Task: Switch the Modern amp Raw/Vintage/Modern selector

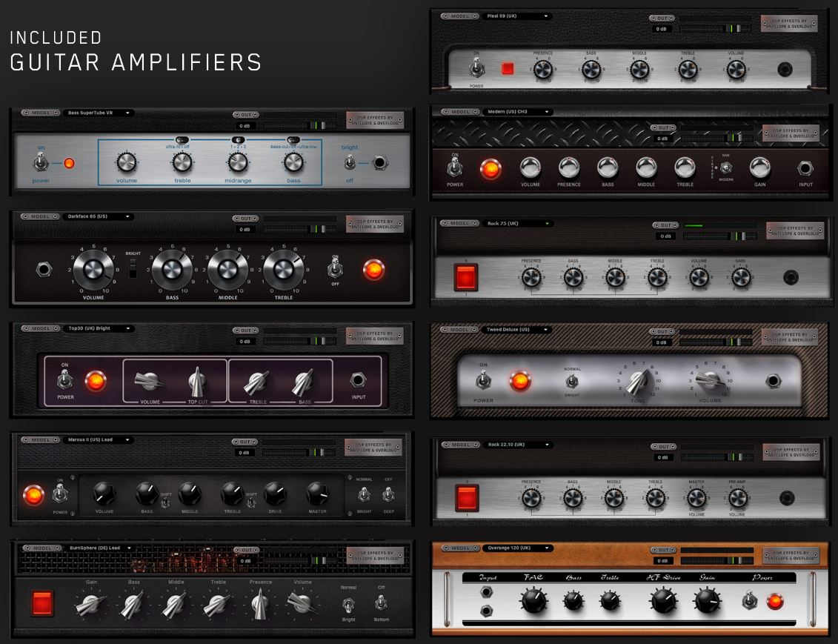Action: coord(726,167)
